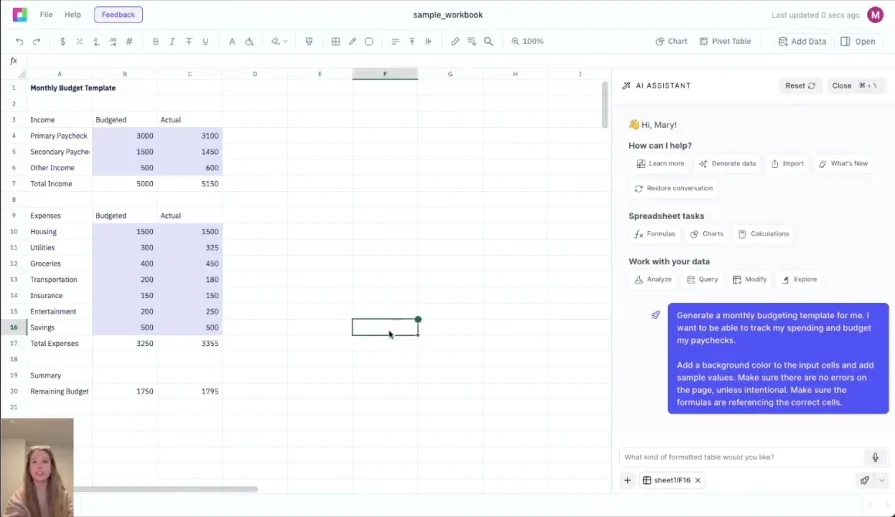This screenshot has height=517, width=895.
Task: Toggle strikethrough formatting
Action: click(189, 42)
